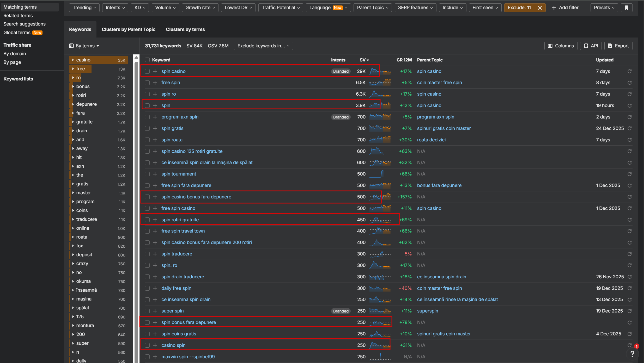Open the help question mark icon
This screenshot has width=644, height=363.
point(632,354)
